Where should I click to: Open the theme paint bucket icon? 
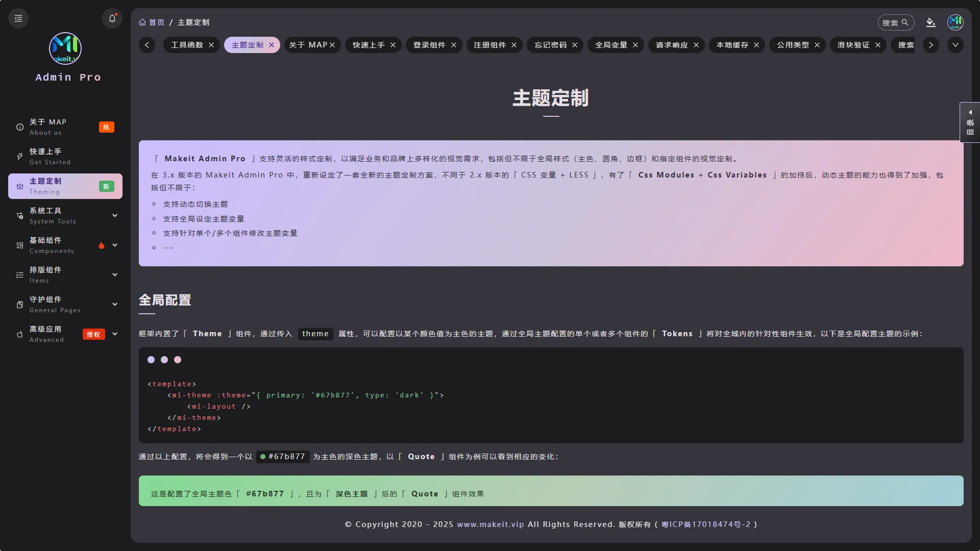pyautogui.click(x=931, y=22)
